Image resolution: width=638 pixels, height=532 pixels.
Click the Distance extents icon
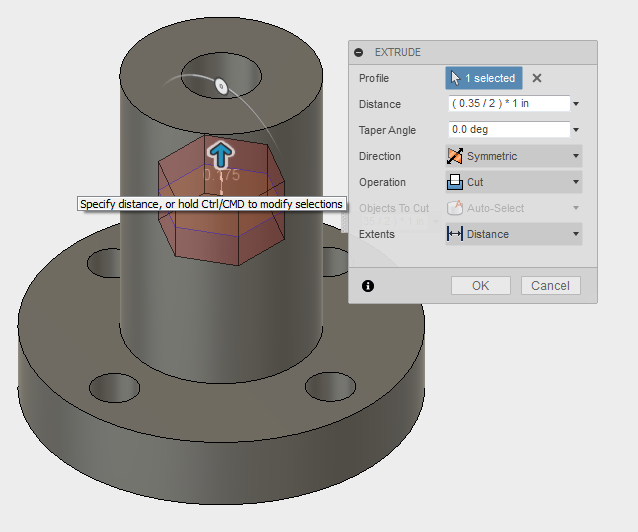pos(455,234)
